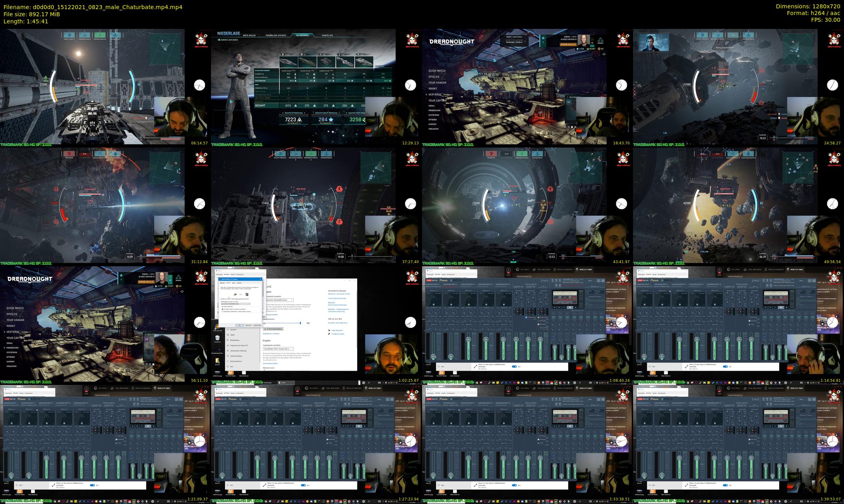Select Multitasking in the settings sidebar
Screen dimensions: 844x504
point(235,340)
